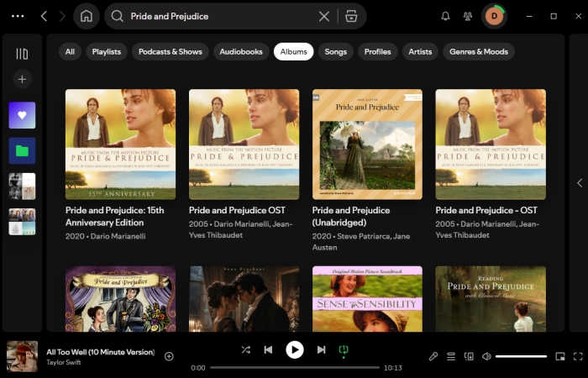
Task: Toggle the green repeat button
Action: (344, 350)
